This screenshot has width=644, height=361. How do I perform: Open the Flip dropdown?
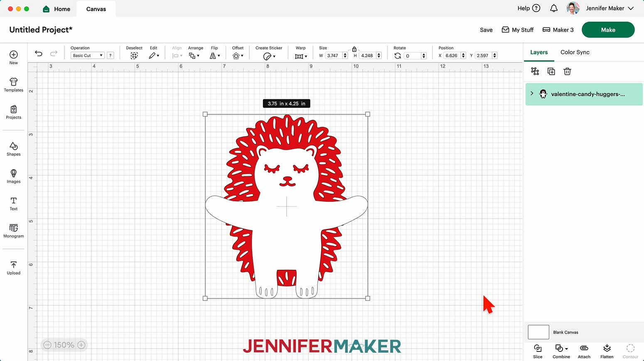pos(215,56)
